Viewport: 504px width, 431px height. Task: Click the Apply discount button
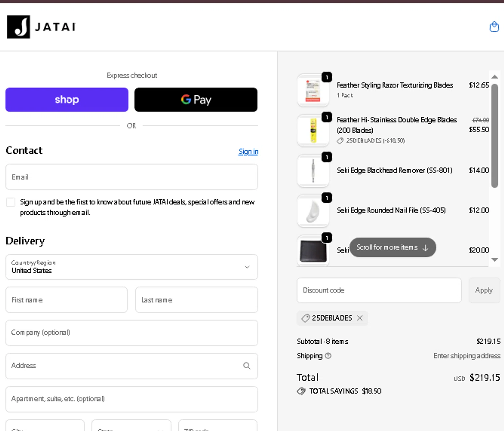pyautogui.click(x=484, y=290)
